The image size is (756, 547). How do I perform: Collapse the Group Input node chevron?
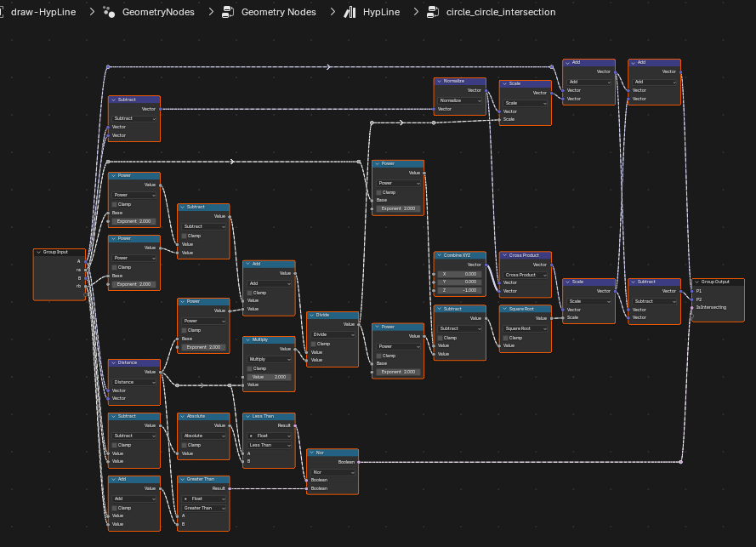click(x=38, y=252)
